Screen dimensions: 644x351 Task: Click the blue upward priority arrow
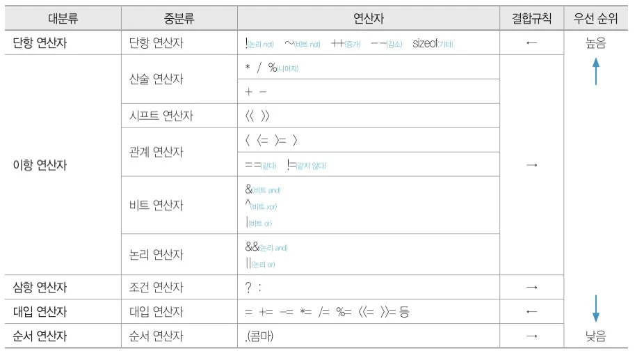[595, 71]
